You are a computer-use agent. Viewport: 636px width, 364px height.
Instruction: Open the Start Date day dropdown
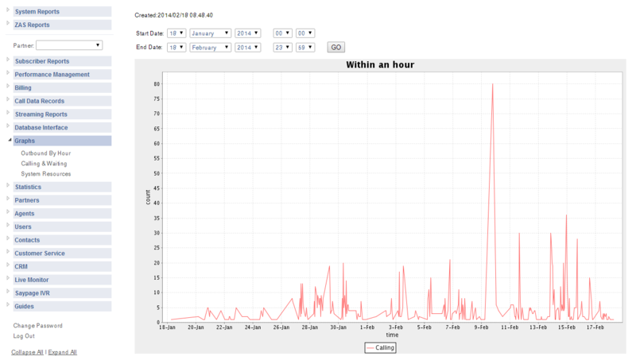(176, 33)
